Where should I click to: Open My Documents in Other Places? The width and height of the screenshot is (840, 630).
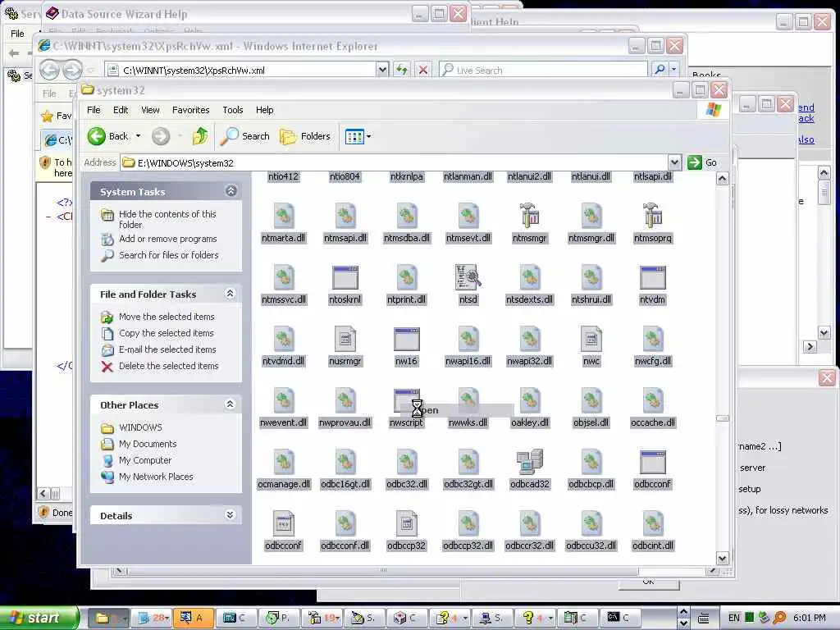(x=148, y=444)
